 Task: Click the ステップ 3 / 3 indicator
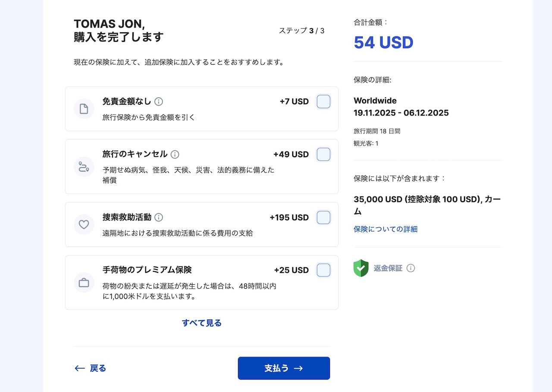301,31
